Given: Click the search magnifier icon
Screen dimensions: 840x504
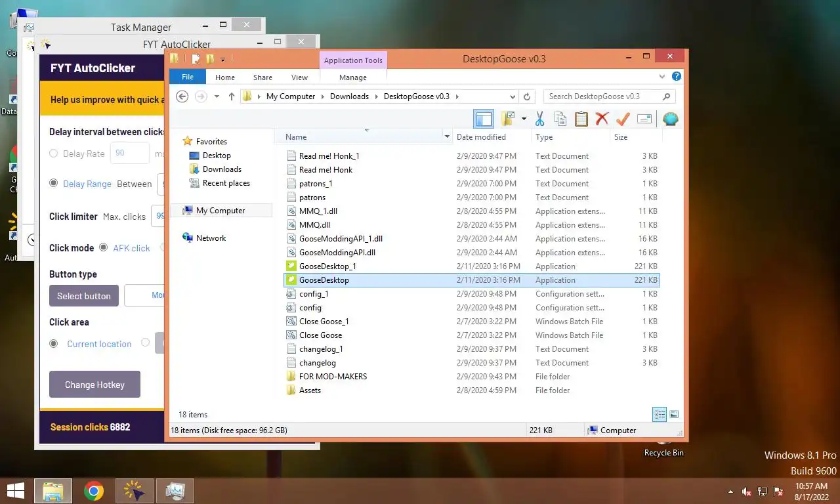Looking at the screenshot, I should tap(667, 96).
